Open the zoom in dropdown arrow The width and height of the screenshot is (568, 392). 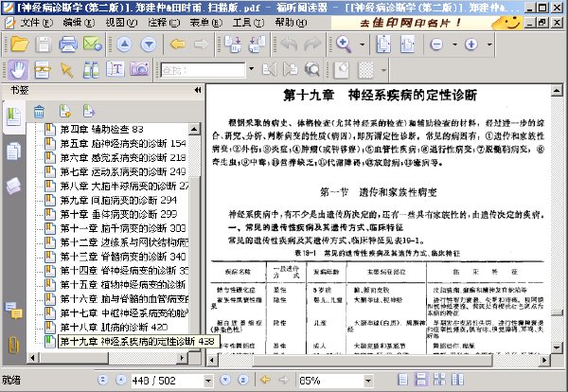(489, 45)
